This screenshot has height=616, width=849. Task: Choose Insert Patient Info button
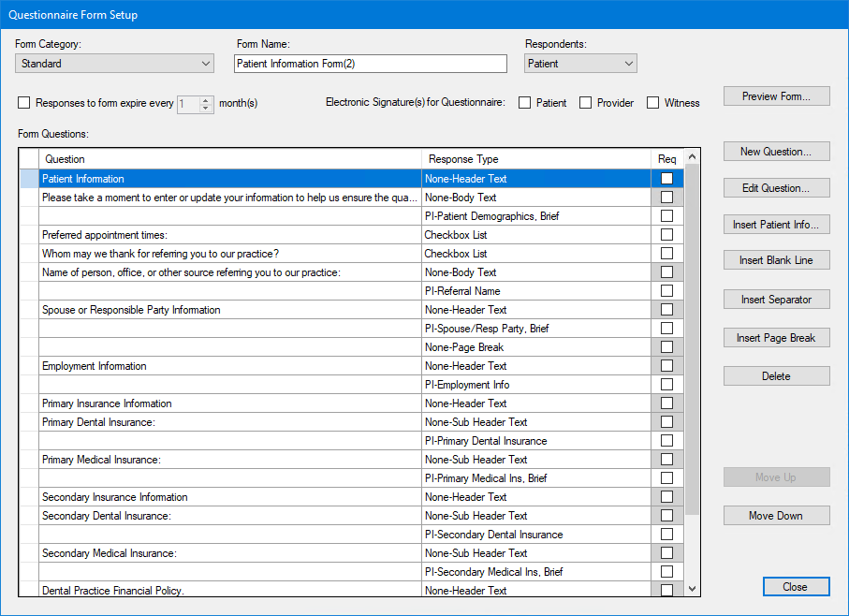(x=776, y=225)
